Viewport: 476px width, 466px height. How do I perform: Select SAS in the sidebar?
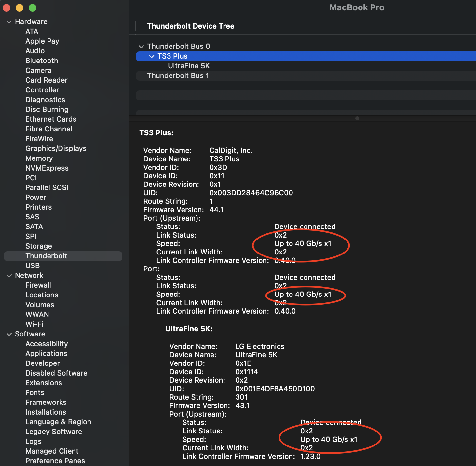(32, 217)
